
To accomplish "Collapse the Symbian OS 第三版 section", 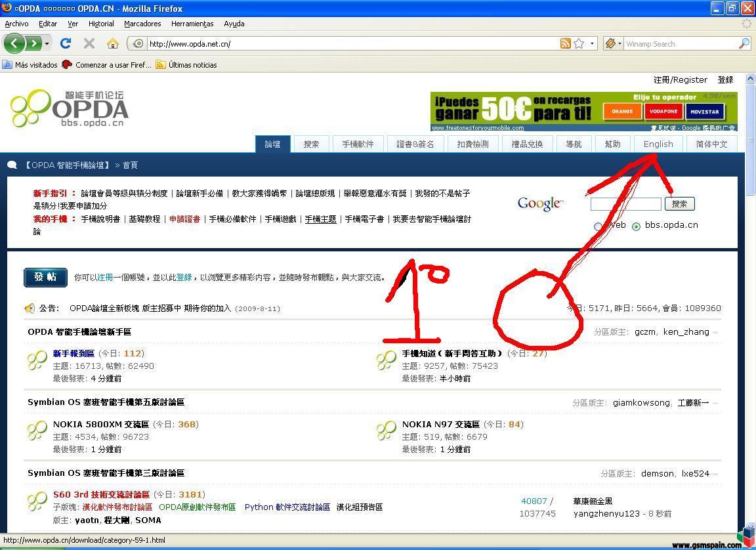I will (x=715, y=474).
